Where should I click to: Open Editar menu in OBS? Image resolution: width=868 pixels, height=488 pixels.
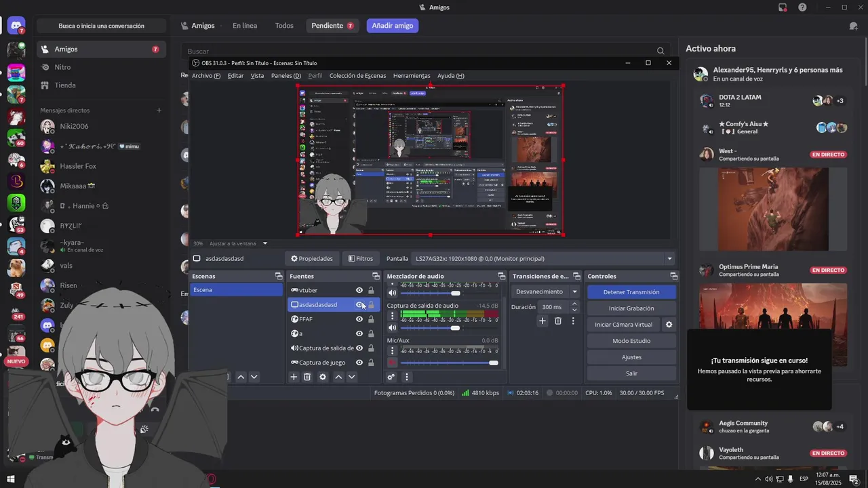(x=235, y=76)
